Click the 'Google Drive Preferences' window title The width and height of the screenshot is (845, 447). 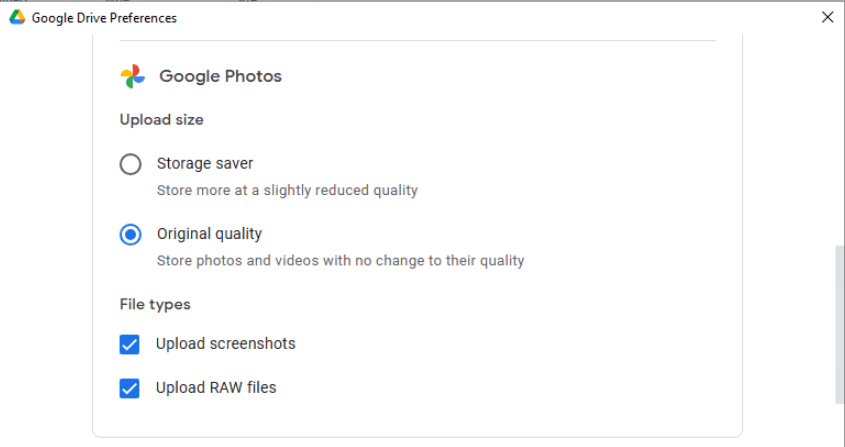(x=104, y=18)
